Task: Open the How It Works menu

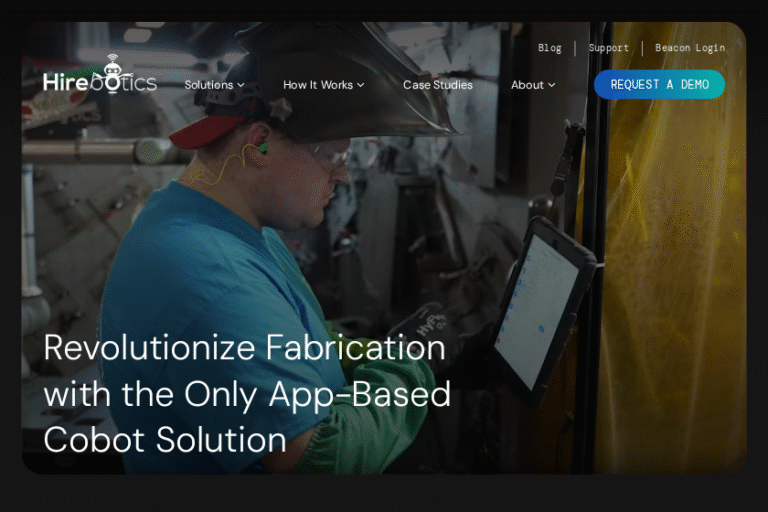Action: 318,85
